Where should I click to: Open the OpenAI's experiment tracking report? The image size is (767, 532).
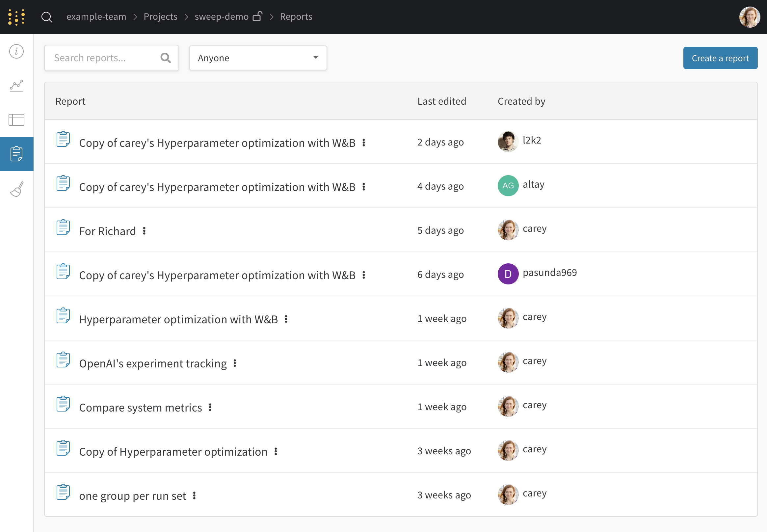pos(153,363)
